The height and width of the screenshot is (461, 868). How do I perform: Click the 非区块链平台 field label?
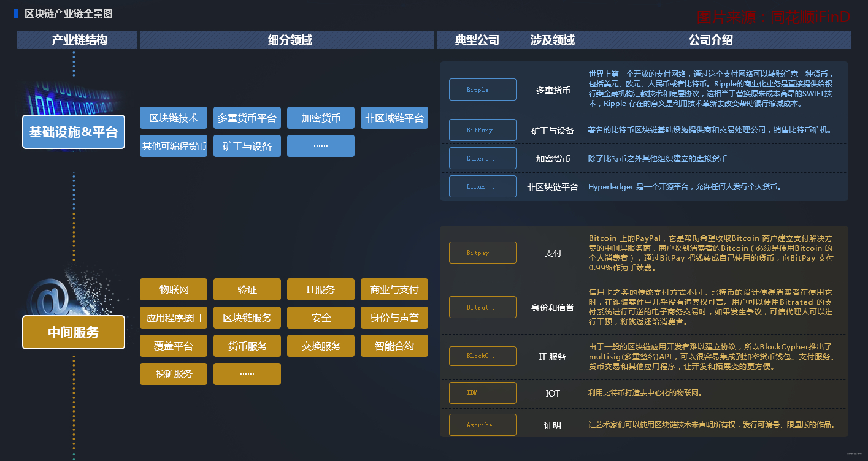click(553, 187)
